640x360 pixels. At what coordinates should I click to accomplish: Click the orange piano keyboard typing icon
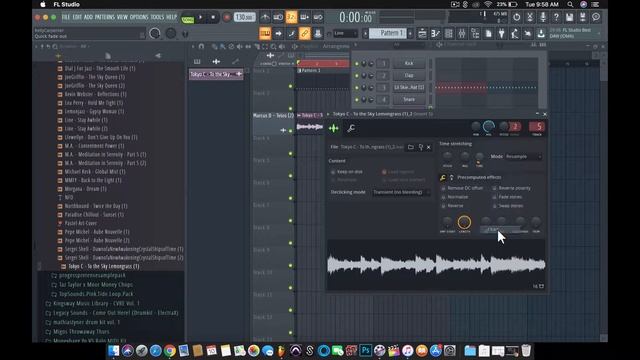click(x=265, y=33)
